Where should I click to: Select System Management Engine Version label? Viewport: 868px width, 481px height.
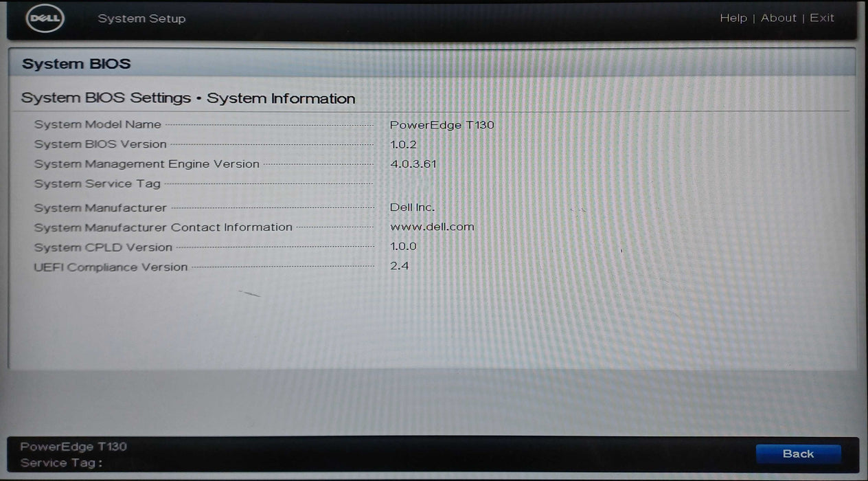(x=147, y=164)
